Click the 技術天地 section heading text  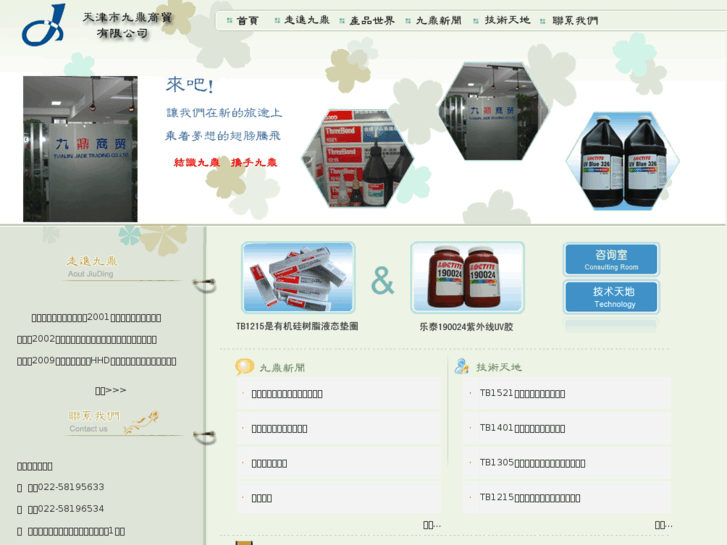[498, 367]
